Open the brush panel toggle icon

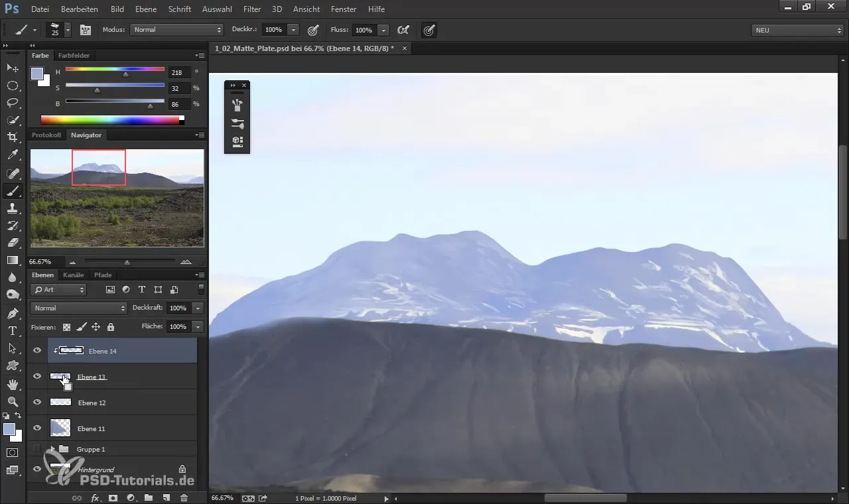coord(86,30)
